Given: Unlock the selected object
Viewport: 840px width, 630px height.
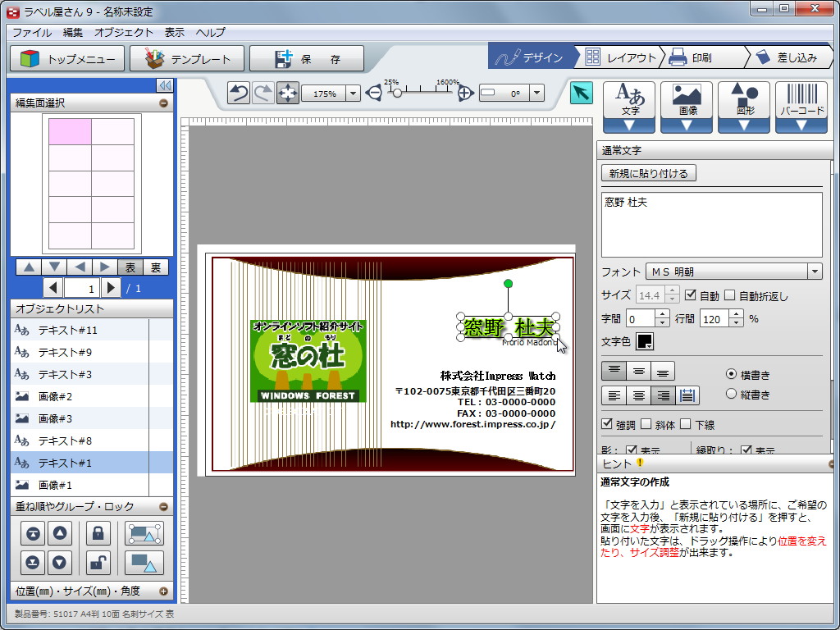Looking at the screenshot, I should [x=98, y=562].
